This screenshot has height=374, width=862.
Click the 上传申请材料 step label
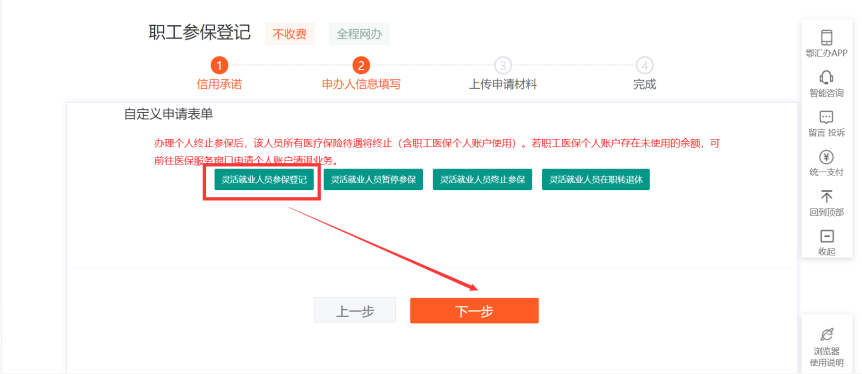[x=502, y=85]
